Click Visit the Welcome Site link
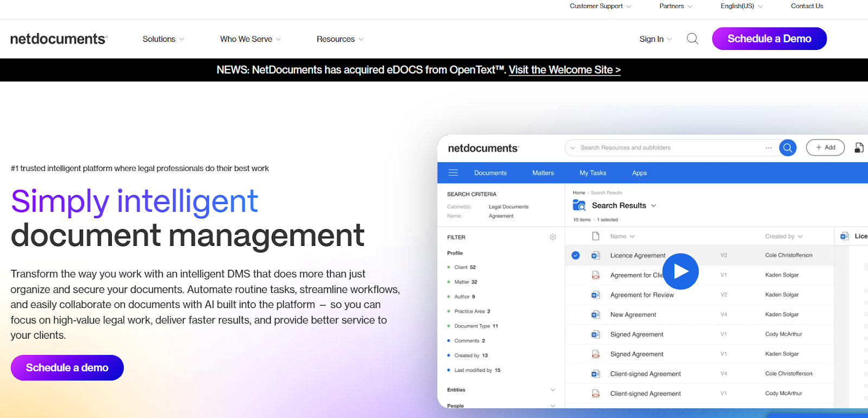Viewport: 868px width, 418px height. 565,70
